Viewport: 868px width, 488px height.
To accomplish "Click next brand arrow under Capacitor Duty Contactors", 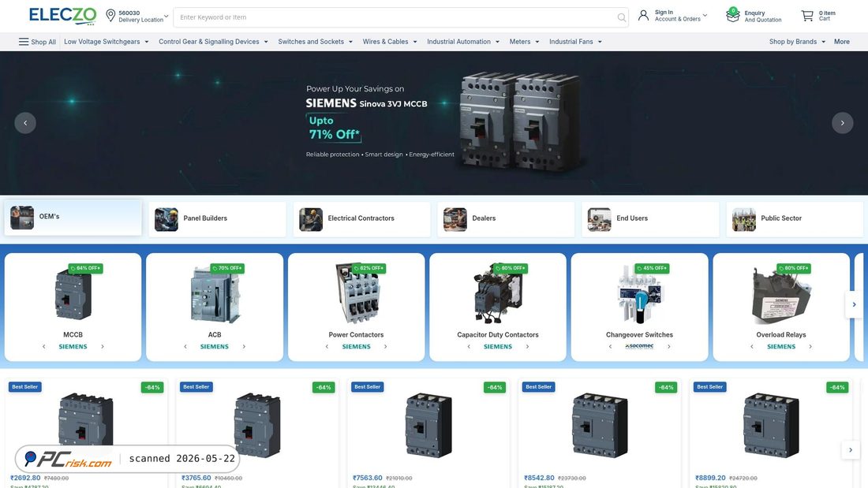I will tap(528, 346).
